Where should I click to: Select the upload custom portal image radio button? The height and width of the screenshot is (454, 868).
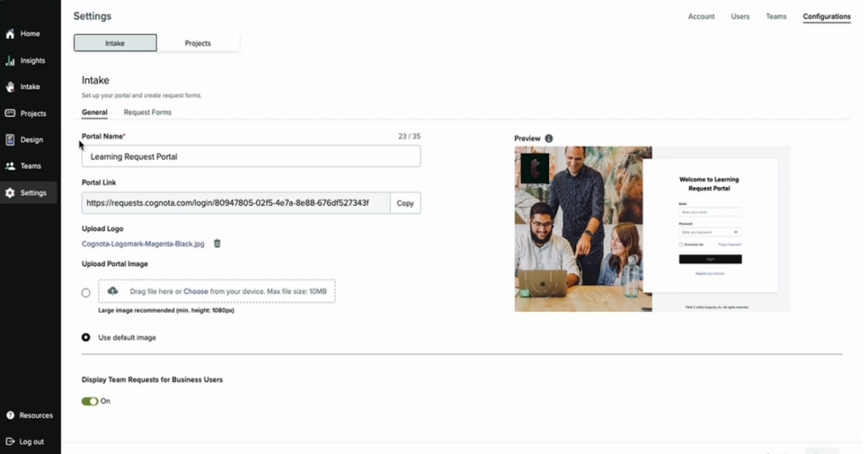(x=86, y=292)
